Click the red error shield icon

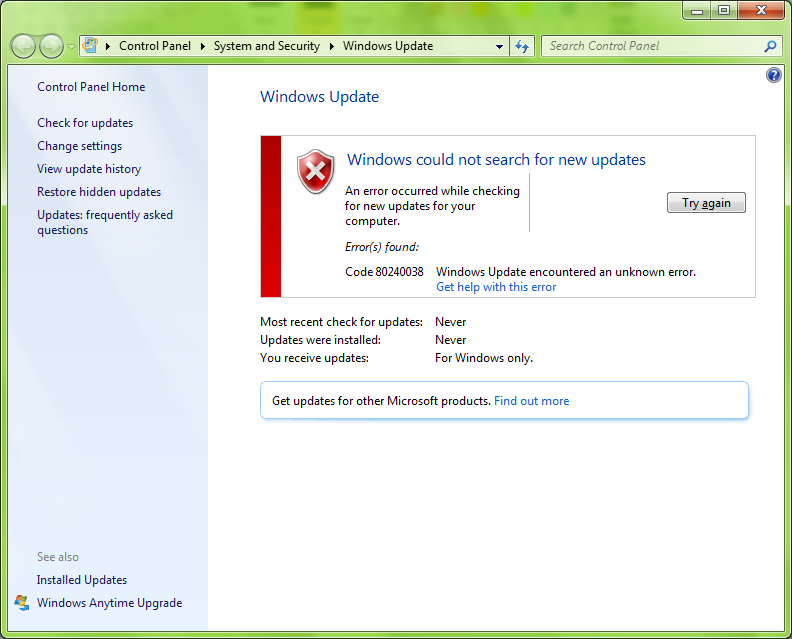pos(315,172)
